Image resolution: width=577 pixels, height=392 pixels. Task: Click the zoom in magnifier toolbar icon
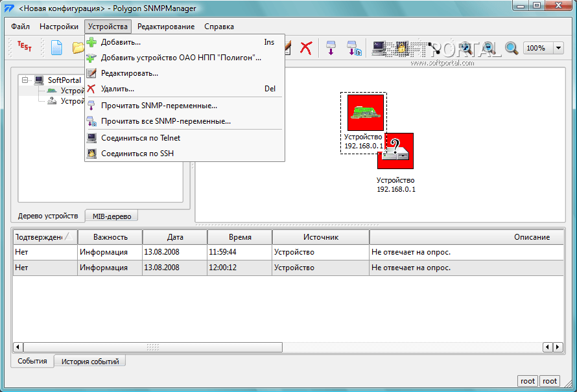pyautogui.click(x=466, y=48)
